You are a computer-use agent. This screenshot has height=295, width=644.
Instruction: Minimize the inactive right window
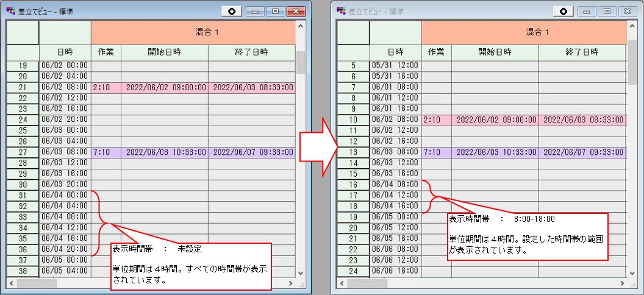point(587,12)
